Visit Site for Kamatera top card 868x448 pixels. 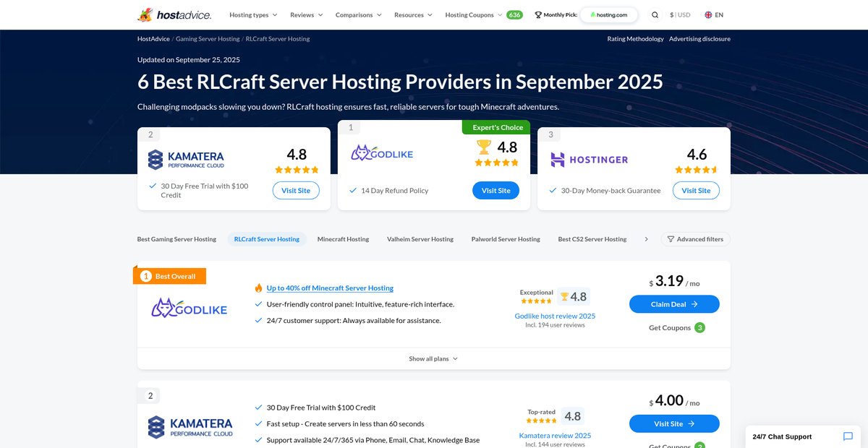[296, 191]
